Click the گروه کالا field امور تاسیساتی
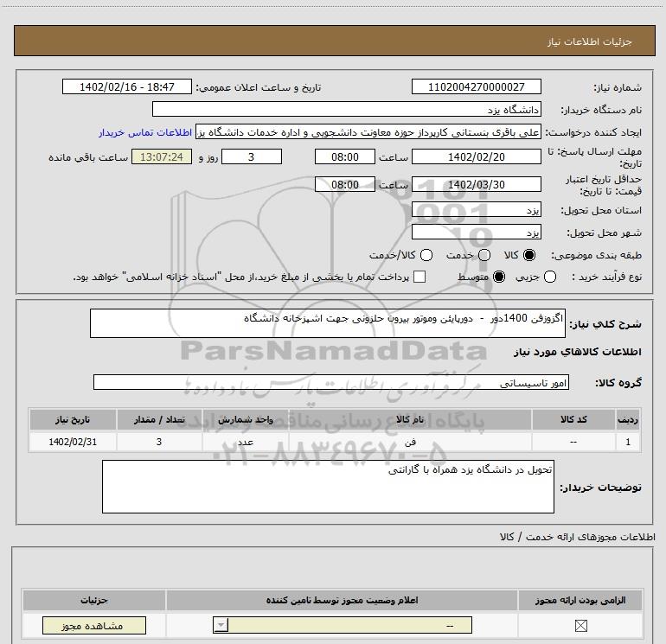 pos(331,382)
